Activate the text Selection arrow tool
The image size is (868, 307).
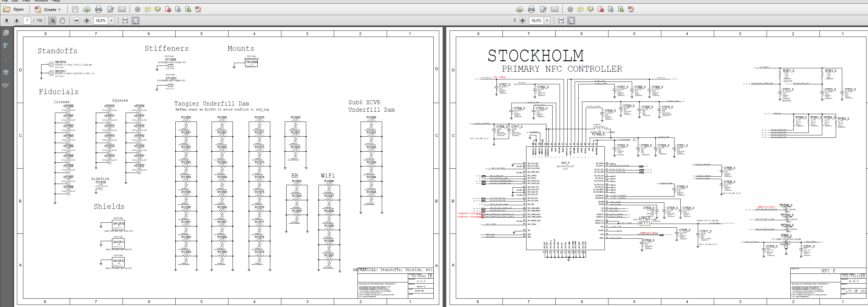(52, 21)
